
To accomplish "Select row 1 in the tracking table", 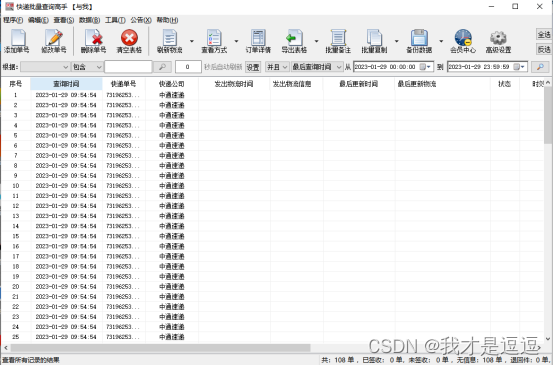I will [272, 95].
